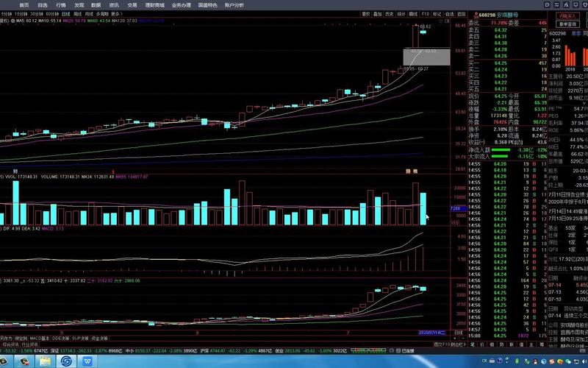Viewport: 588px width, 368px height.
Task: Select the 资金决策 indicator tab
Action: point(100,339)
